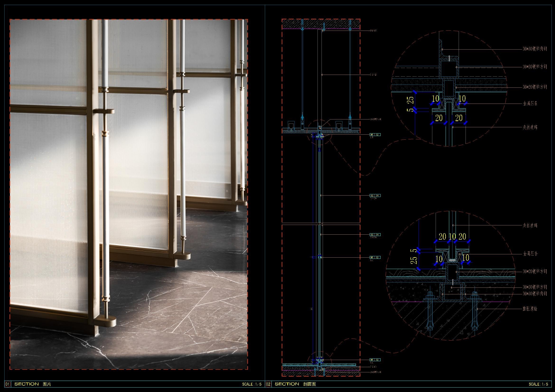
Task: Select the topmost 'MT 02' material tag
Action: coord(375,135)
